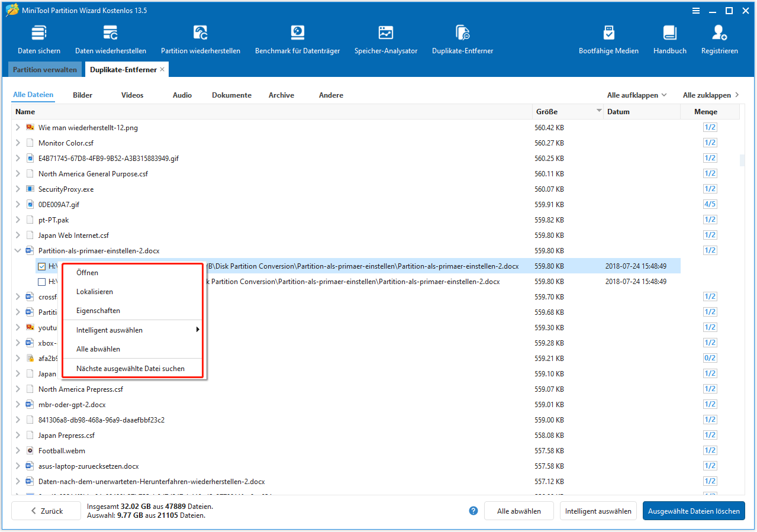757x532 pixels.
Task: Check the second Partition-als-primaer-einstellen-2.docx file path
Action: [x=42, y=282]
